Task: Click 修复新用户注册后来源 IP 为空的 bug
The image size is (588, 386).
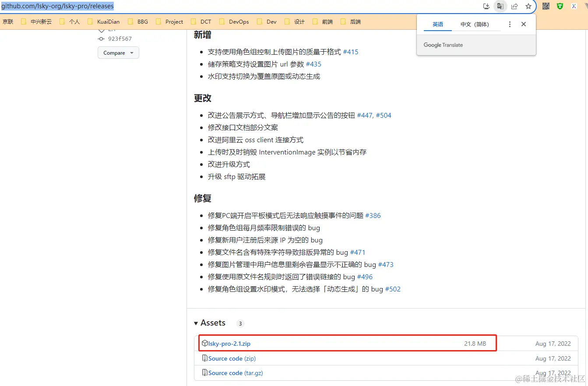Action: click(265, 240)
